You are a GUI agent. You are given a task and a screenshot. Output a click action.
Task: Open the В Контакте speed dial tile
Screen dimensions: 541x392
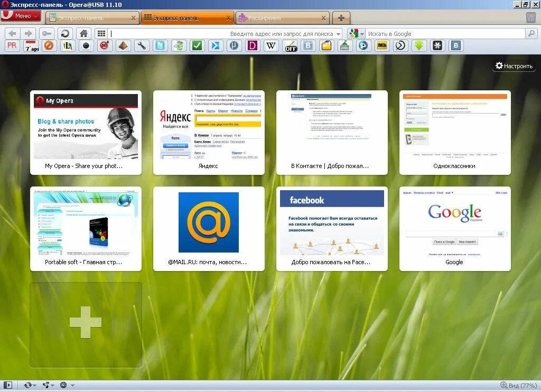coord(332,133)
